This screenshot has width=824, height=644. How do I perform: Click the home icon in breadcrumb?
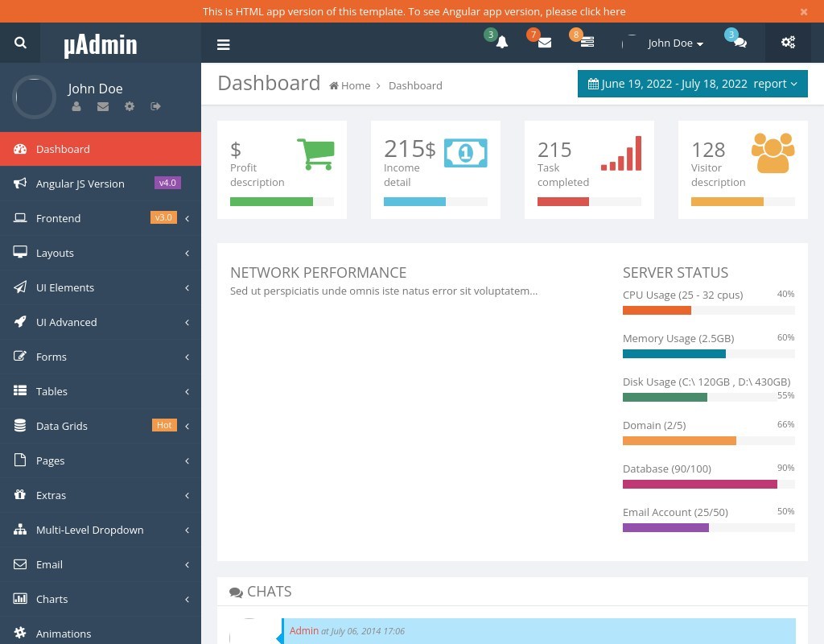[334, 85]
